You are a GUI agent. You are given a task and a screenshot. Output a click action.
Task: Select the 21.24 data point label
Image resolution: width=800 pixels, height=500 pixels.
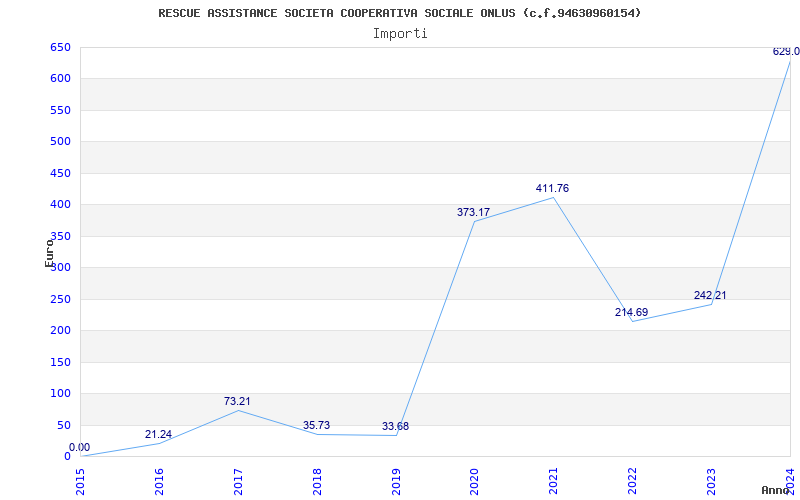click(158, 434)
